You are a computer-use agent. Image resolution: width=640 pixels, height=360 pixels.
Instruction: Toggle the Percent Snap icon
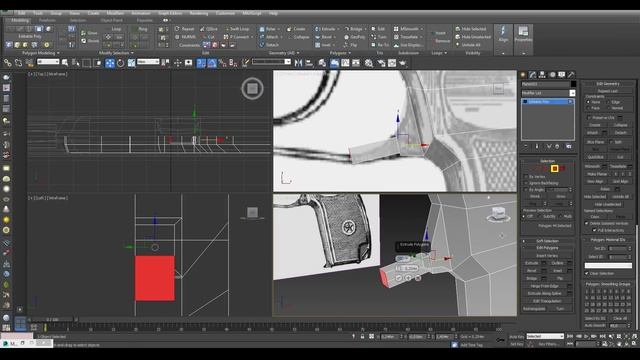(x=222, y=63)
